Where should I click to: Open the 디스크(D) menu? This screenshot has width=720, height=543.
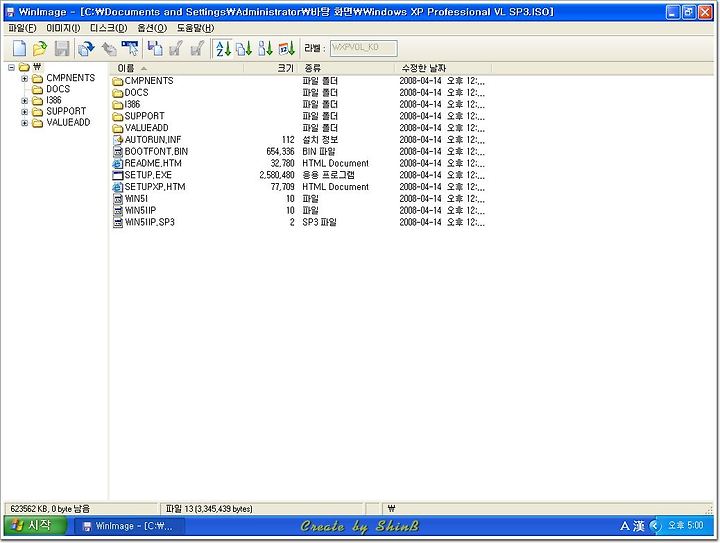click(108, 28)
